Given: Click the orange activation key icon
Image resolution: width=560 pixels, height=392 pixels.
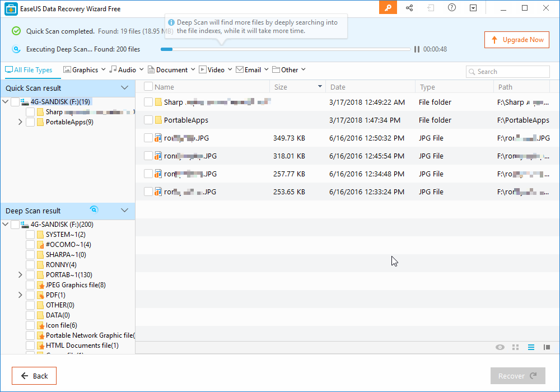Looking at the screenshot, I should coord(388,8).
